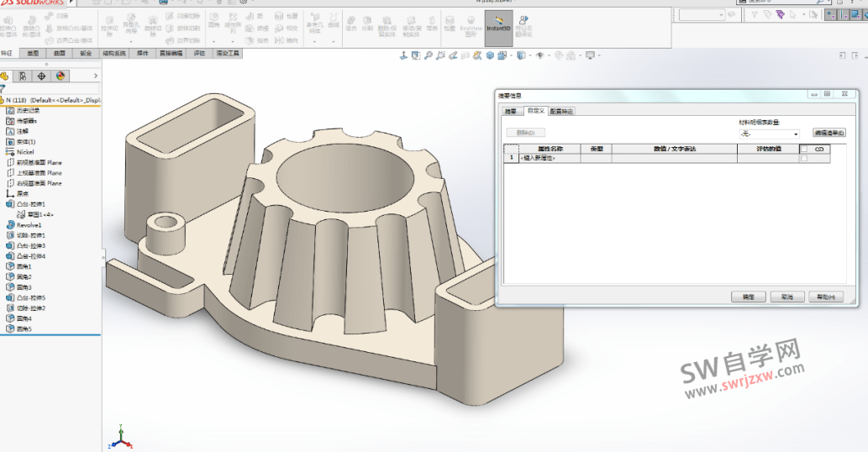This screenshot has width=868, height=452.
Task: Select the Revolve1 feature in tree
Action: [29, 225]
